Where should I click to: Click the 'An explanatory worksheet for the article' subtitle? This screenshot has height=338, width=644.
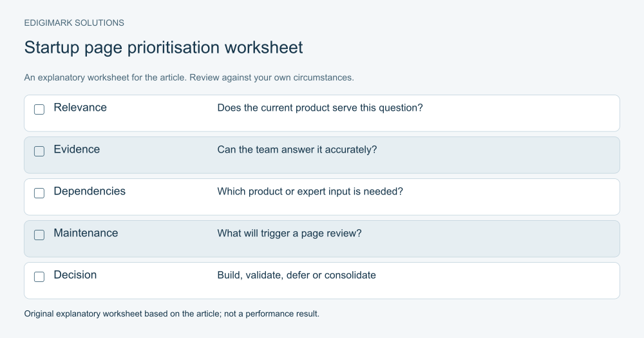pyautogui.click(x=105, y=78)
